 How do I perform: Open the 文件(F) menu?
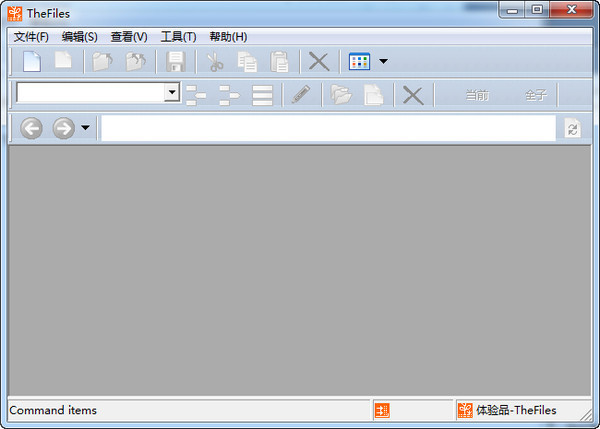[31, 37]
